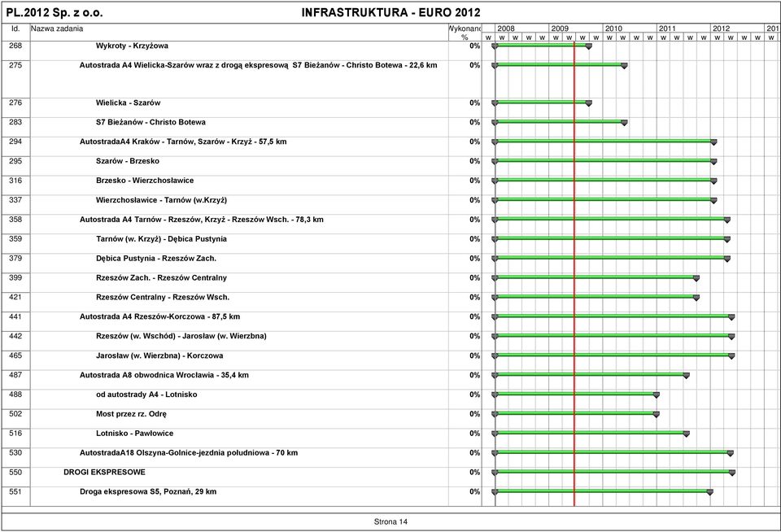
Task: Click the subtask name "Wielicka - Szarów"
Action: pos(128,103)
